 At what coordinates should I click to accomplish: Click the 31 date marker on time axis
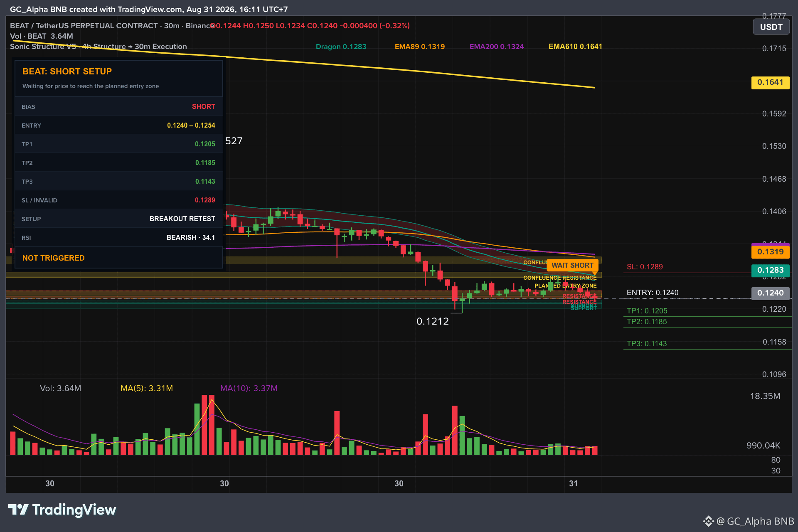tap(574, 483)
